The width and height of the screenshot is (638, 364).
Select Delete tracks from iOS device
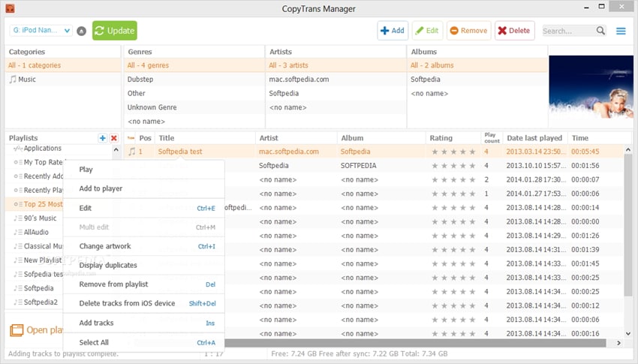click(x=144, y=303)
